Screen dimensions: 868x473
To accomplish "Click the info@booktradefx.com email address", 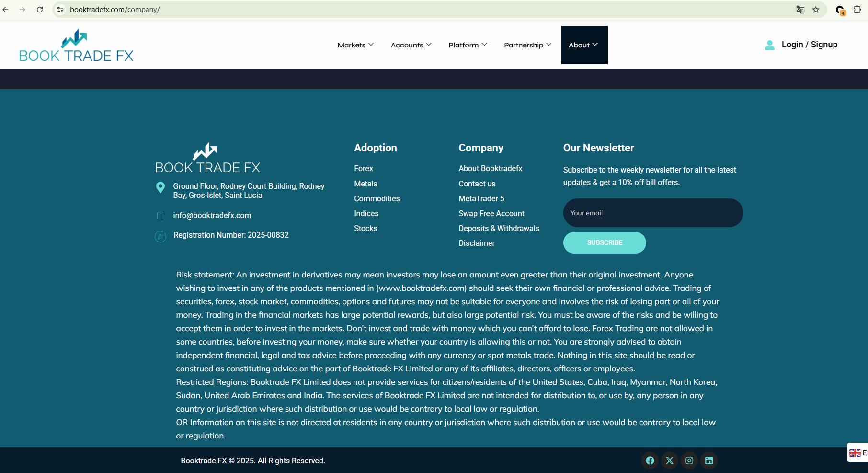I will point(212,216).
